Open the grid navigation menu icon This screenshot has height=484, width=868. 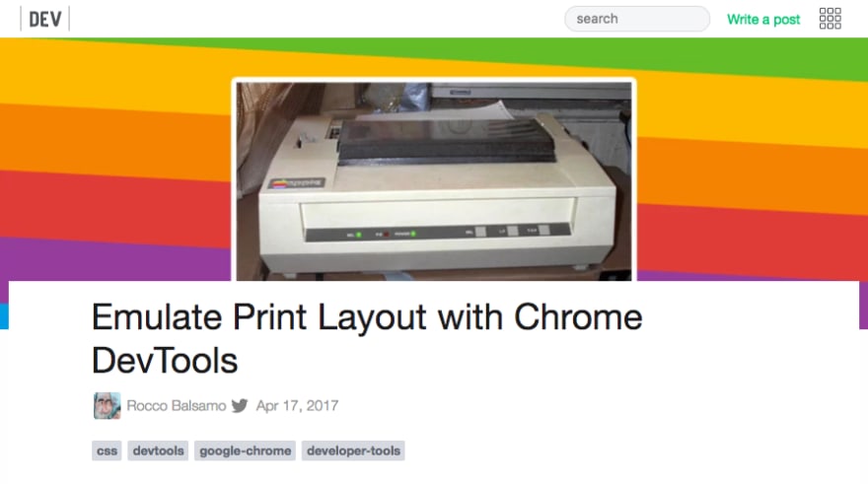pyautogui.click(x=830, y=19)
